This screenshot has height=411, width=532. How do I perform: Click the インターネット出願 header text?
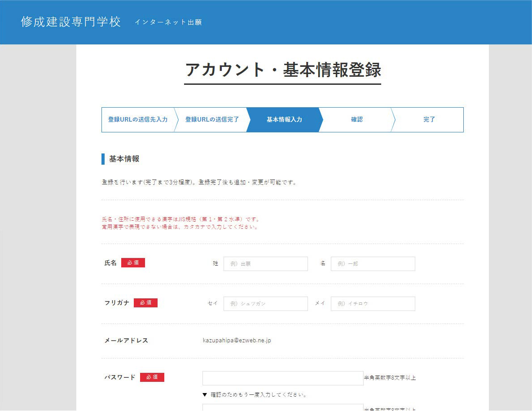168,22
